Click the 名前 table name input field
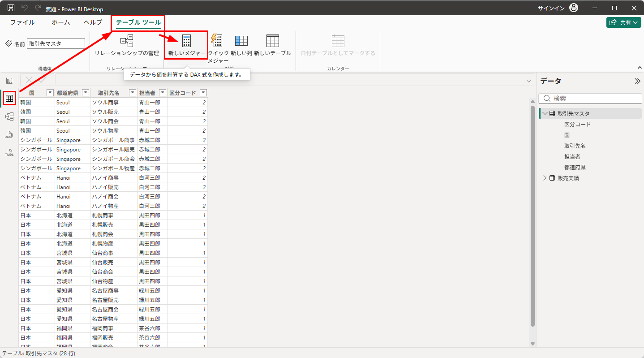 56,43
